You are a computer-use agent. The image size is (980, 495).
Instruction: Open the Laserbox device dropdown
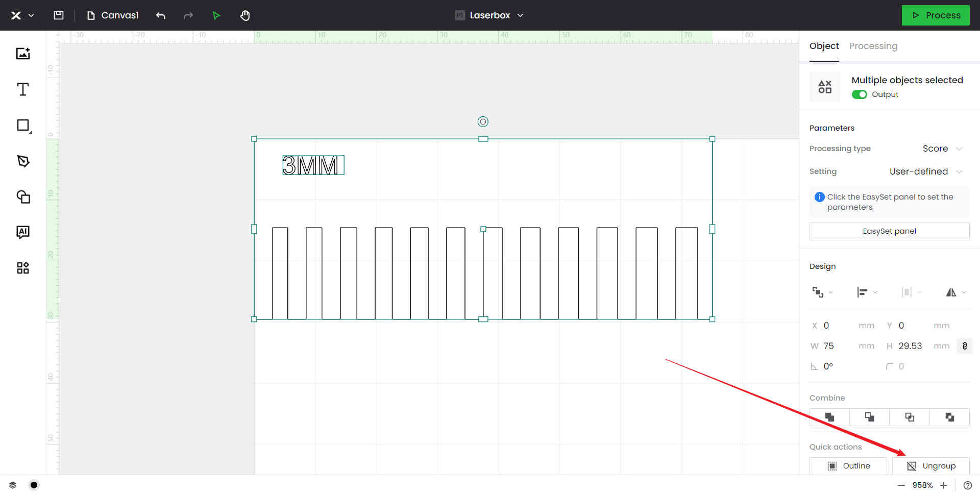click(489, 15)
